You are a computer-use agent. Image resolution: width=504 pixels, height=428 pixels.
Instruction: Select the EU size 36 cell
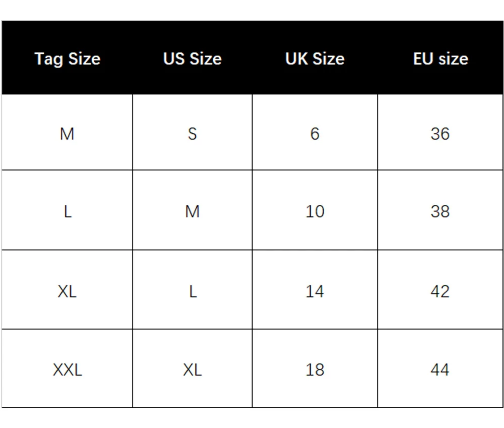[x=440, y=132]
